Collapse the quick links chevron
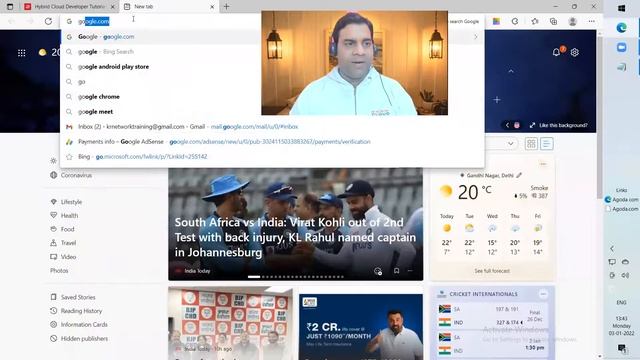This screenshot has height=360, width=640. (x=511, y=71)
